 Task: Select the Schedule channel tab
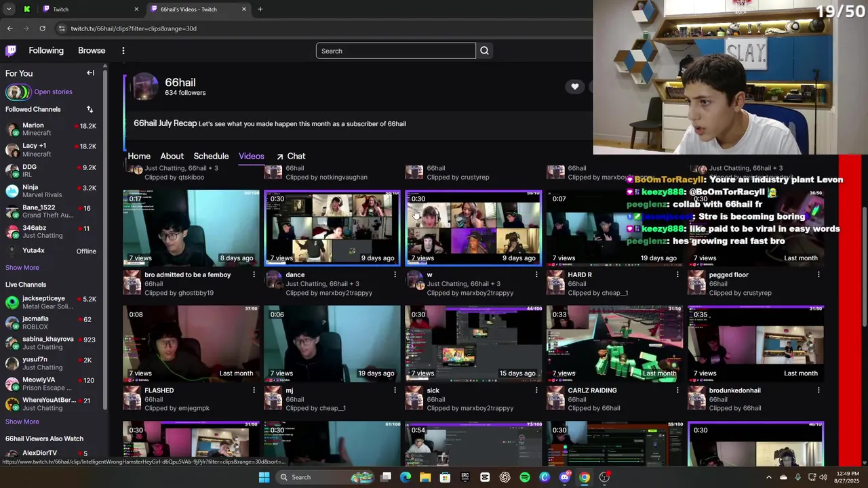211,156
